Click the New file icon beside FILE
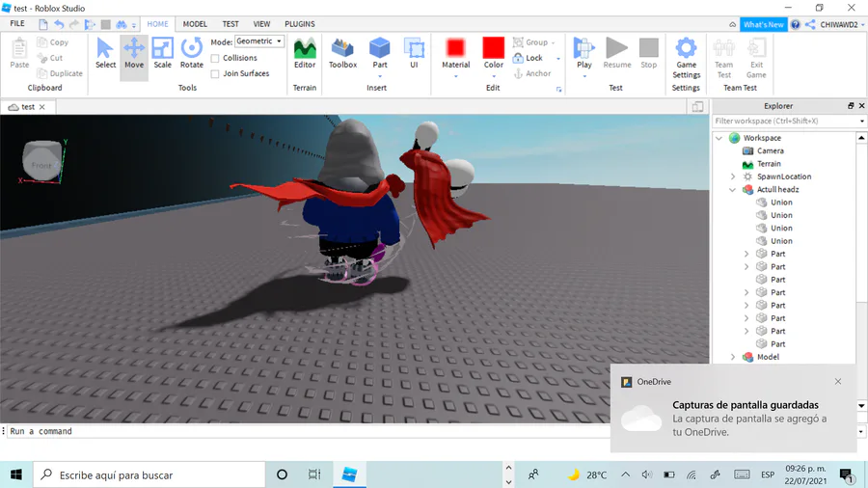868x488 pixels. 43,24
